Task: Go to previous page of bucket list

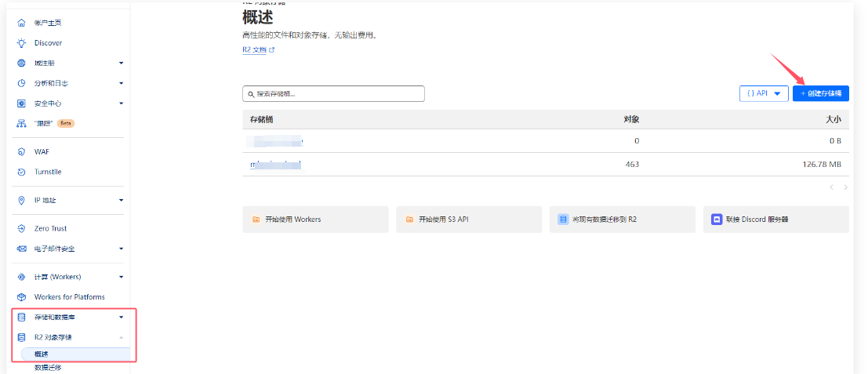Action: click(x=831, y=187)
